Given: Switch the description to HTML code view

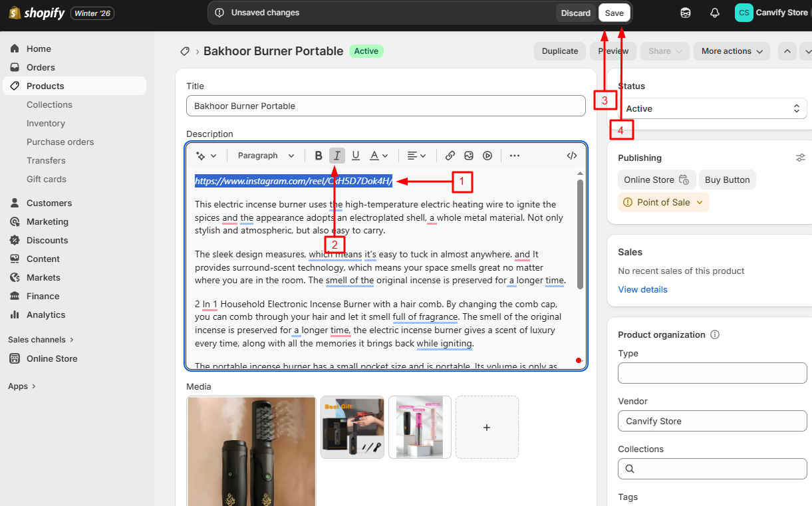Looking at the screenshot, I should pyautogui.click(x=571, y=155).
